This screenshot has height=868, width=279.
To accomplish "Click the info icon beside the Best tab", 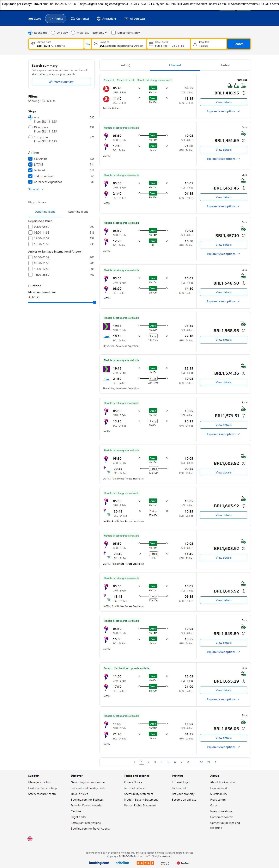I will click(x=128, y=65).
